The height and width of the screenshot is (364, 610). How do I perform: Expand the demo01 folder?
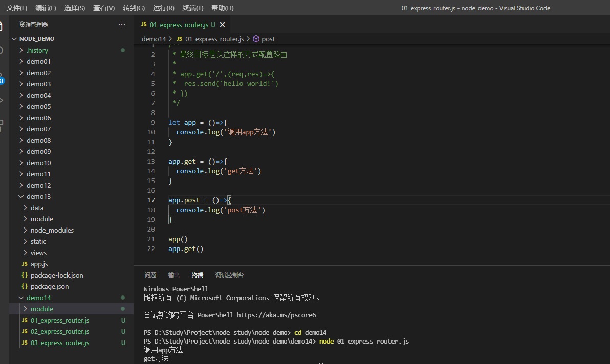(21, 61)
